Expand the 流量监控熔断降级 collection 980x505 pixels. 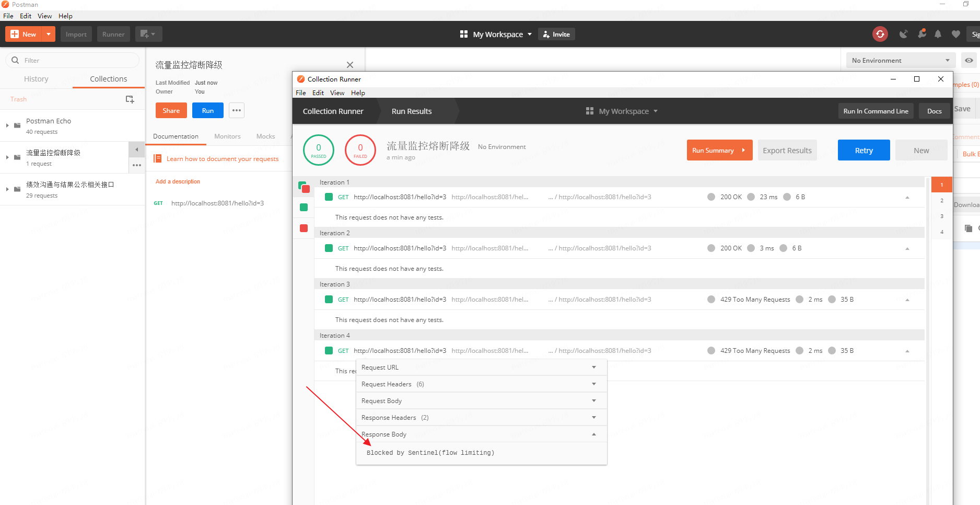pyautogui.click(x=7, y=157)
